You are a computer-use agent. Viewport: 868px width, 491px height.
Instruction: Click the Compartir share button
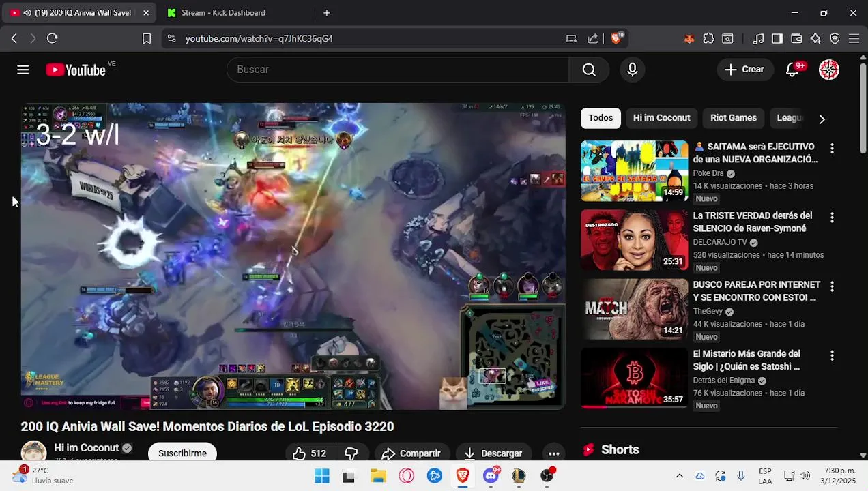tap(411, 453)
